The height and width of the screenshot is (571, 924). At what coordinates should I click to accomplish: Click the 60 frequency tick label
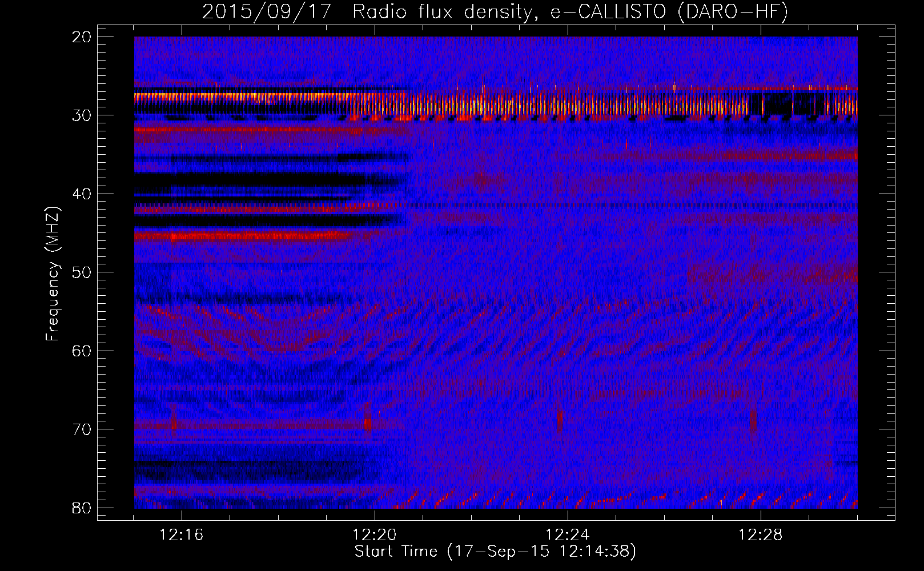tap(82, 351)
